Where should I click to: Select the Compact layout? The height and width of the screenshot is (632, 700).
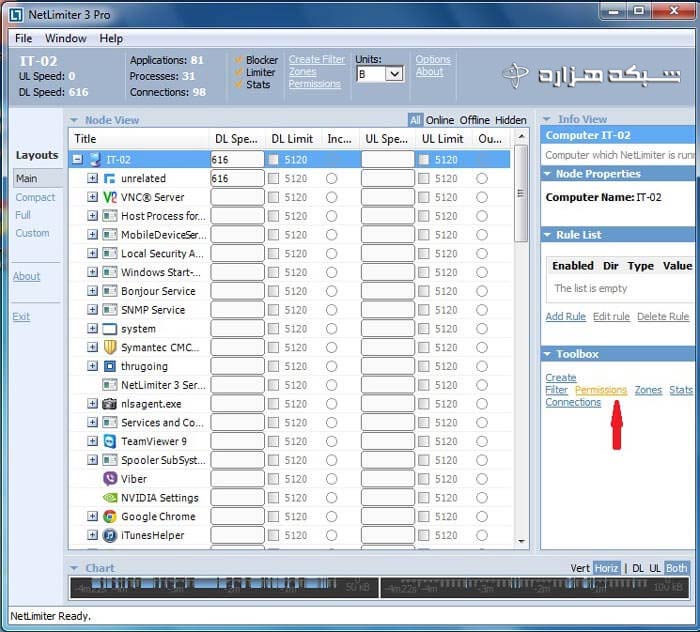(x=35, y=197)
